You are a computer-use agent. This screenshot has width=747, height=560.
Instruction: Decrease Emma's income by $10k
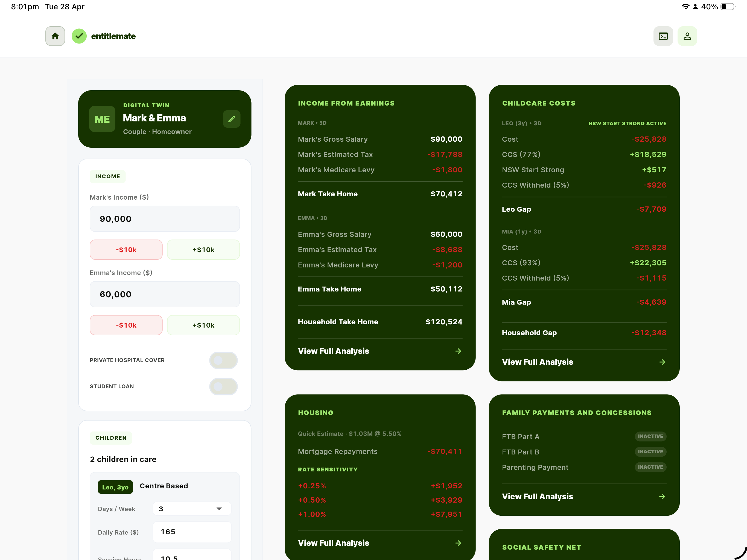click(126, 325)
